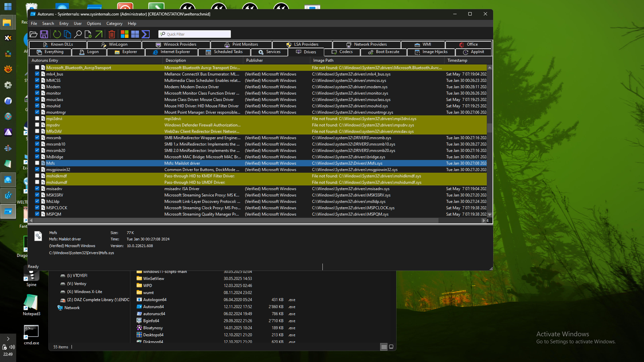
Task: Click the red Delete trash can icon
Action: pyautogui.click(x=112, y=34)
